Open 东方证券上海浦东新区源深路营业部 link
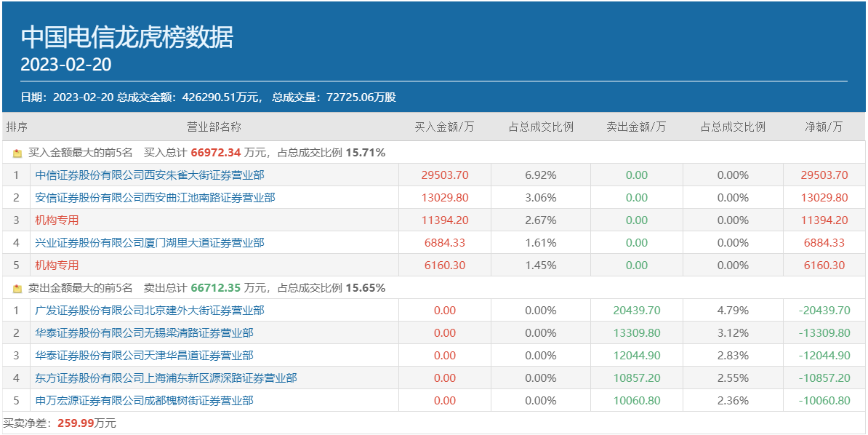Viewport: 868px width, 435px height. click(x=166, y=378)
